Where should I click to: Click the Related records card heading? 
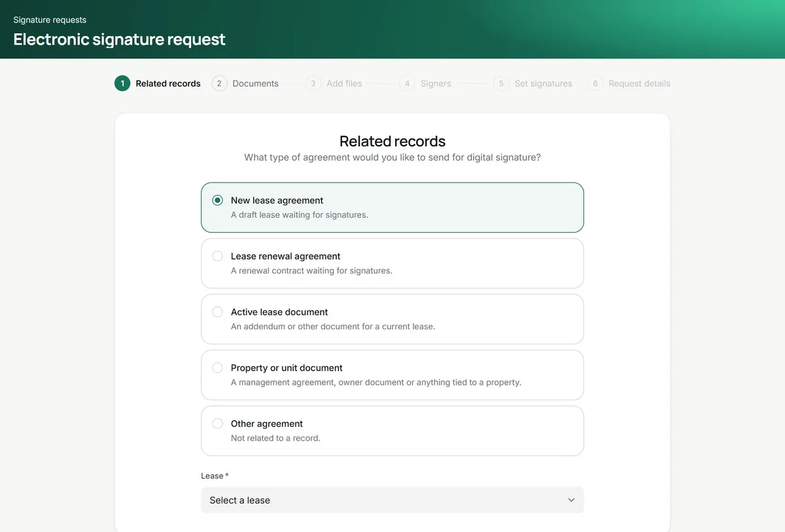(x=392, y=141)
